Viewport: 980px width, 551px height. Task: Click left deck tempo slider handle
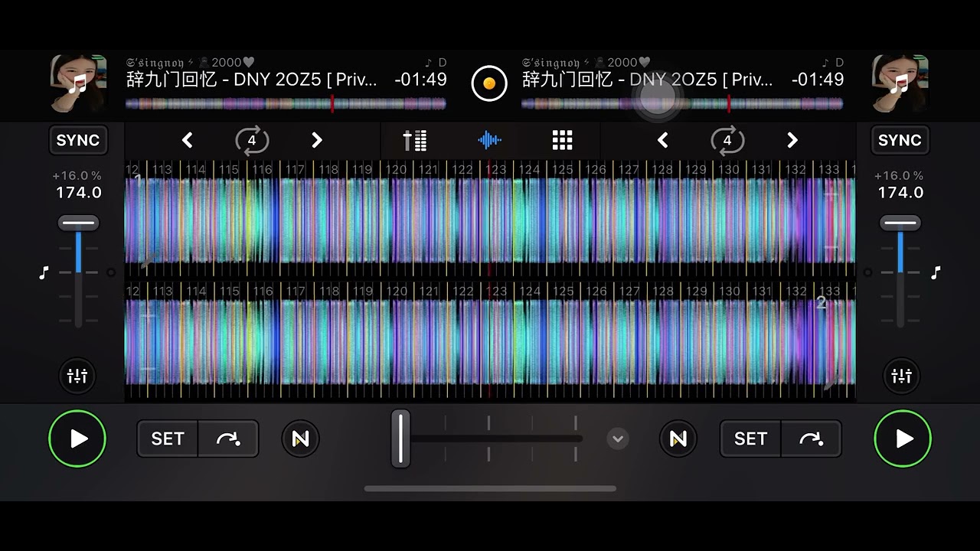pyautogui.click(x=78, y=223)
